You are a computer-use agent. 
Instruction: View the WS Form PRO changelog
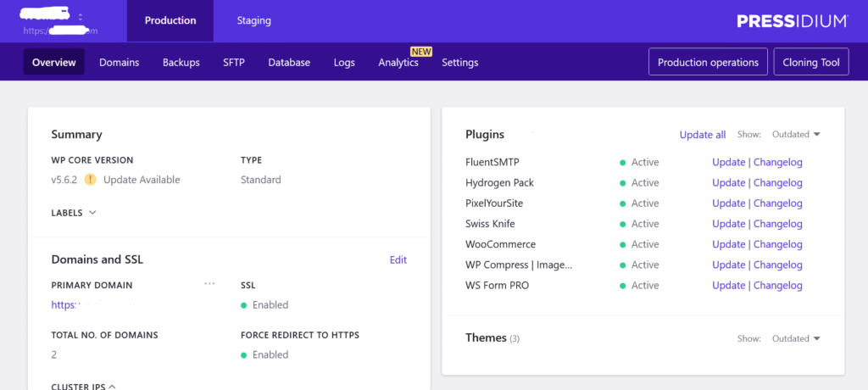click(x=778, y=286)
